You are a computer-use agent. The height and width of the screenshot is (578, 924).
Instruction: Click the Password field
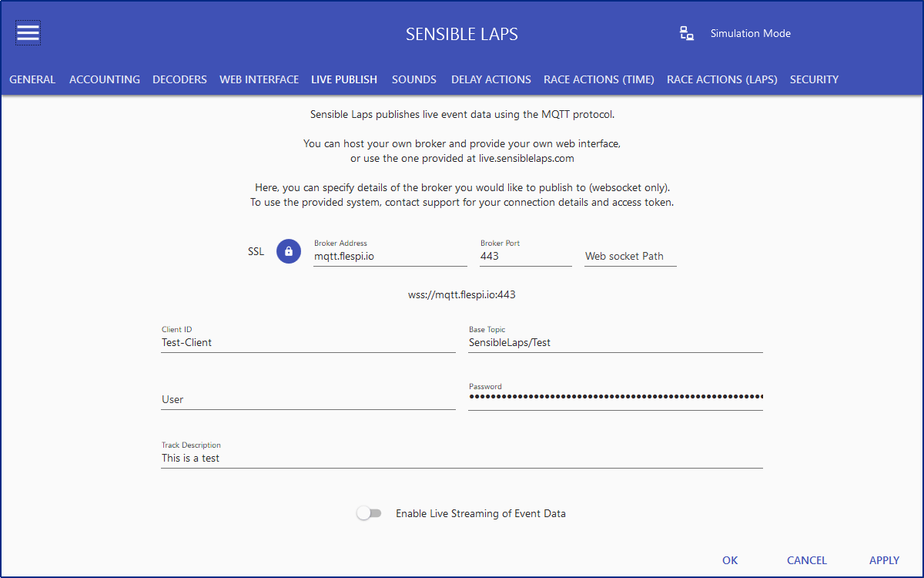(615, 396)
